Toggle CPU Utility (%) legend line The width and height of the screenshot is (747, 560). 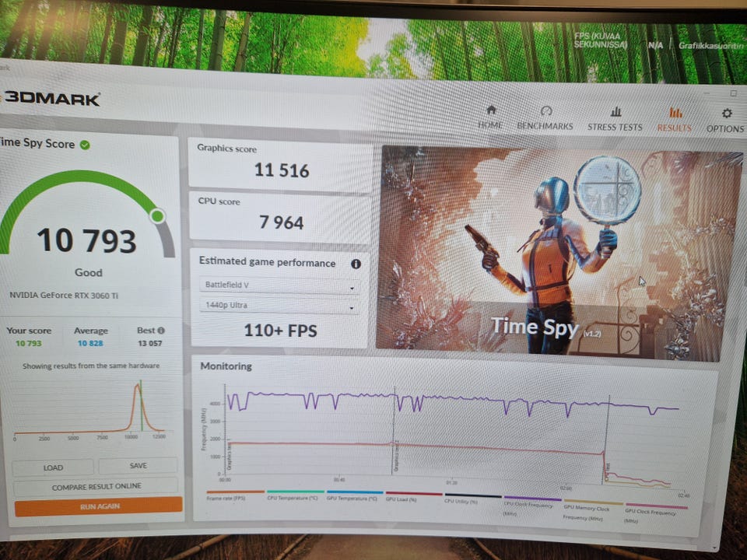click(x=472, y=495)
